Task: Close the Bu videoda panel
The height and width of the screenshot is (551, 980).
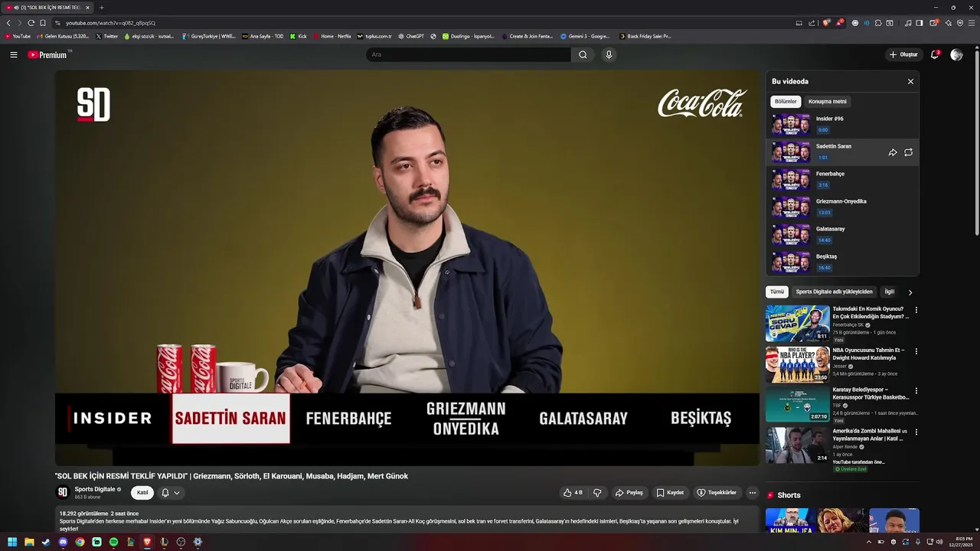Action: pos(910,81)
